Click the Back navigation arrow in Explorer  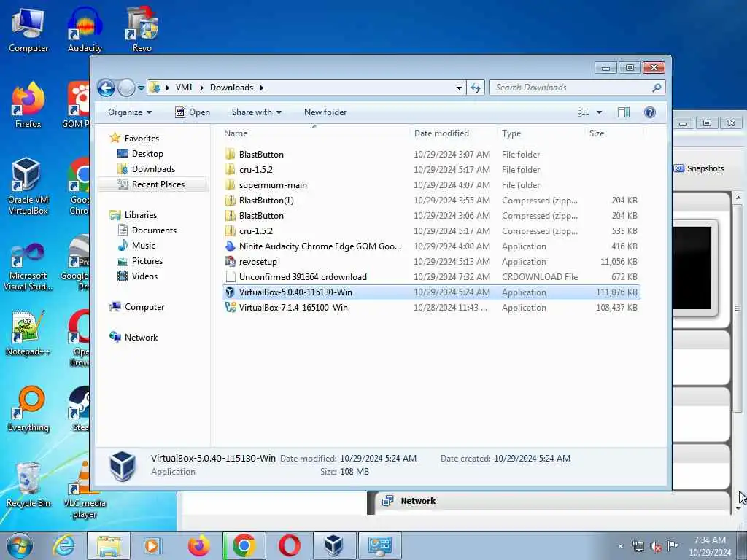(106, 87)
